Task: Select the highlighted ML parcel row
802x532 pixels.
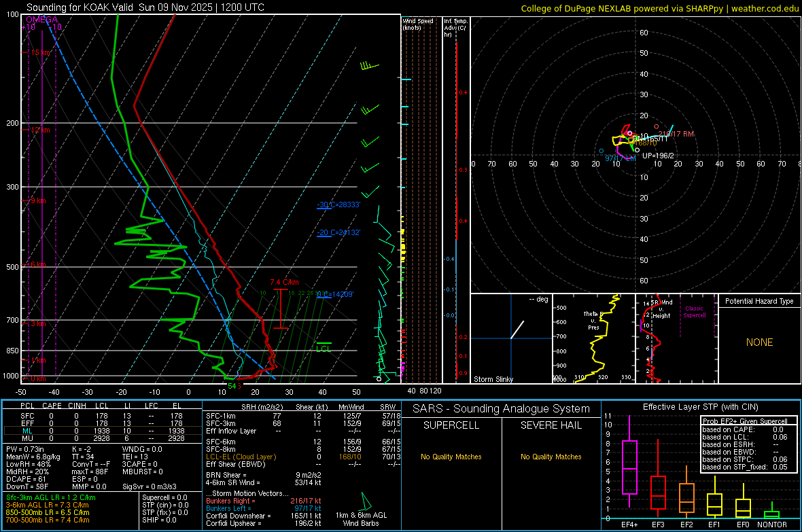Action: tap(103, 431)
